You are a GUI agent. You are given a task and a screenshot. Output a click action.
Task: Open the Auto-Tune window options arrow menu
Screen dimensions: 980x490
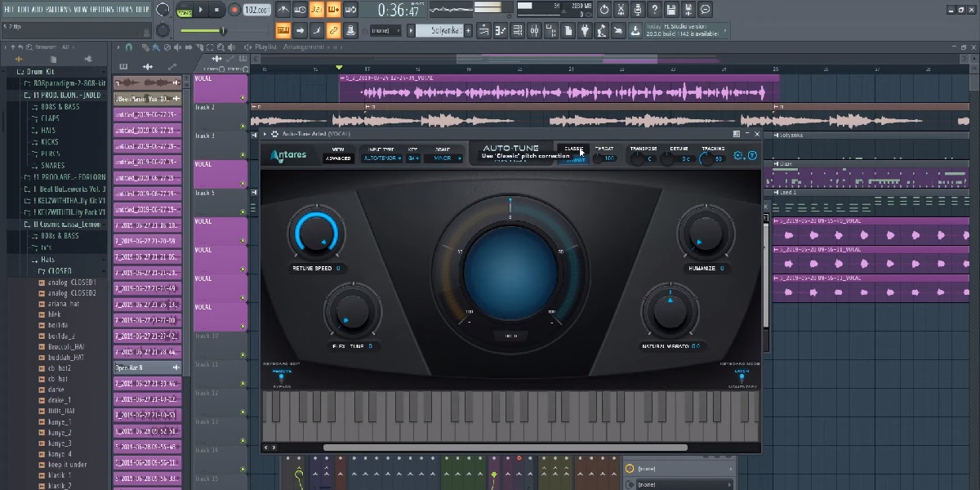click(265, 134)
